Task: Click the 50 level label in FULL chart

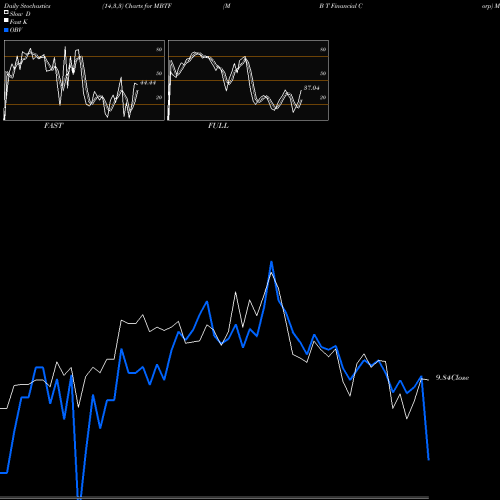Action: pos(323,73)
